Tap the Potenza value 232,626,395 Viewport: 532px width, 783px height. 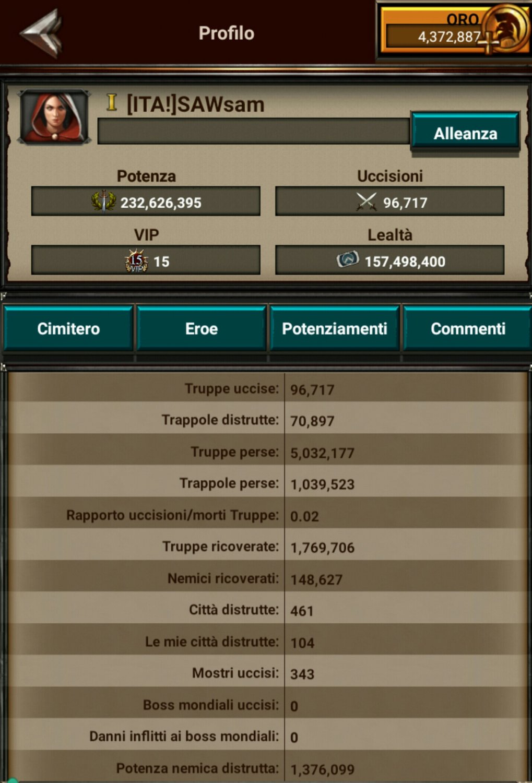(161, 203)
